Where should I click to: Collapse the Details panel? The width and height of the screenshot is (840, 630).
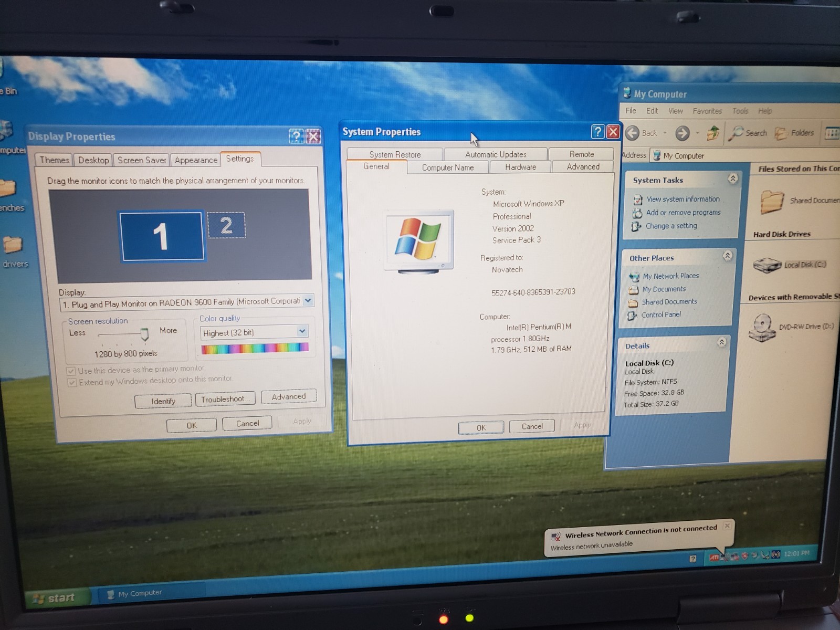coord(722,342)
